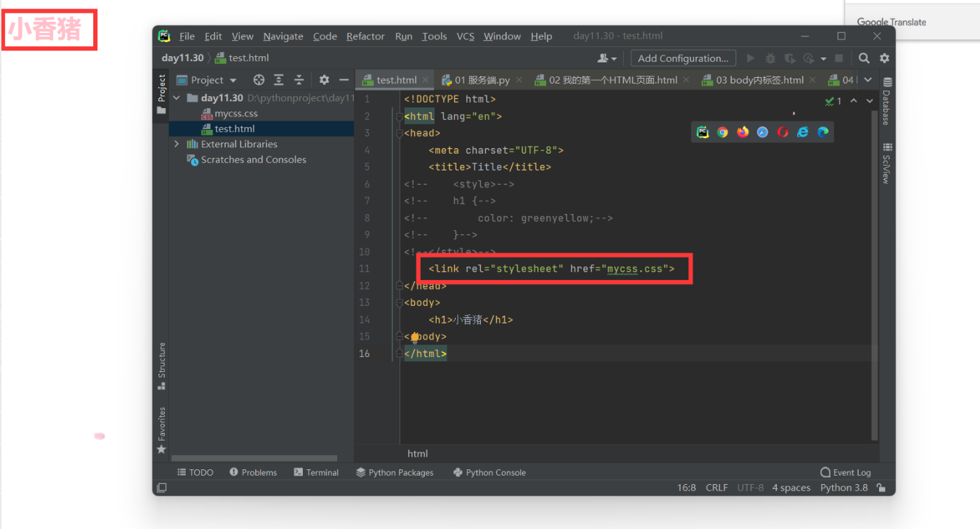Open test.html in Edge browser icon

tap(823, 132)
